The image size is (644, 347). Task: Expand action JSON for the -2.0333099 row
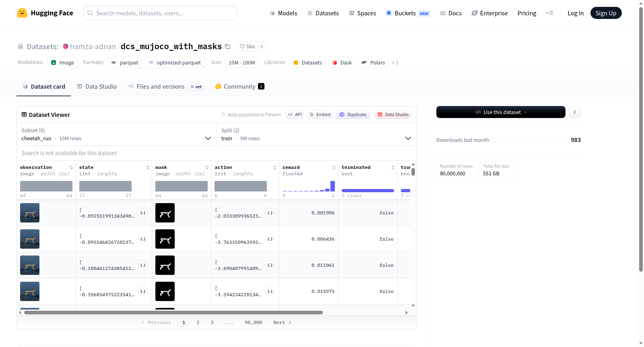tap(270, 213)
